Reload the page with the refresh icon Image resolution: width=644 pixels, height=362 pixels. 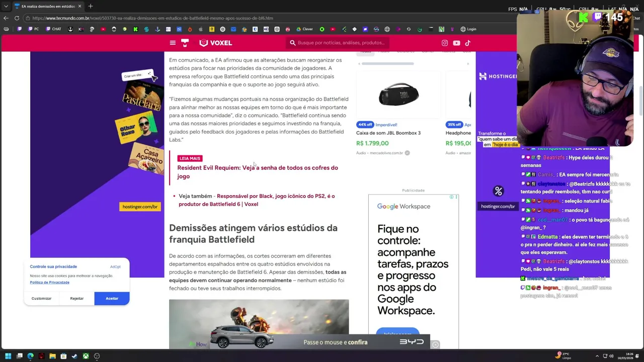(x=17, y=18)
